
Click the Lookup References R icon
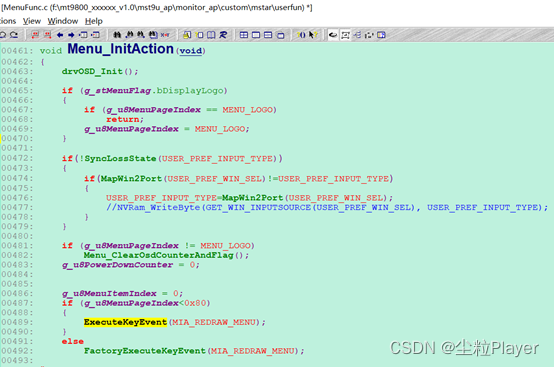(223, 35)
